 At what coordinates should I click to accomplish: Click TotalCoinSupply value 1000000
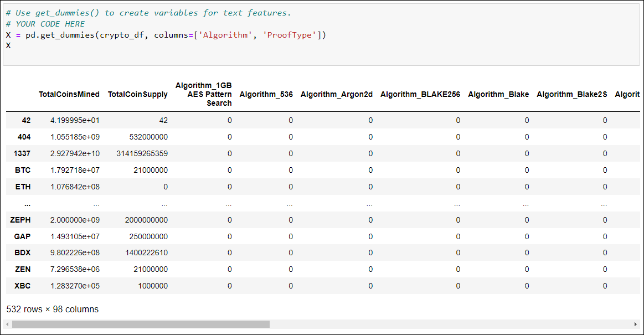(153, 286)
